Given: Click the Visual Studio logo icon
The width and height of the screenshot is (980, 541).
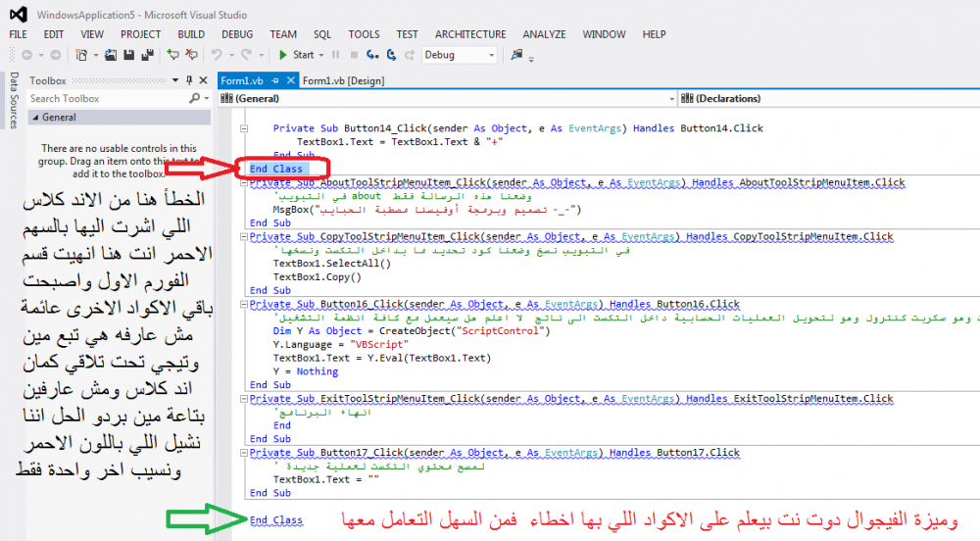Looking at the screenshot, I should (18, 14).
